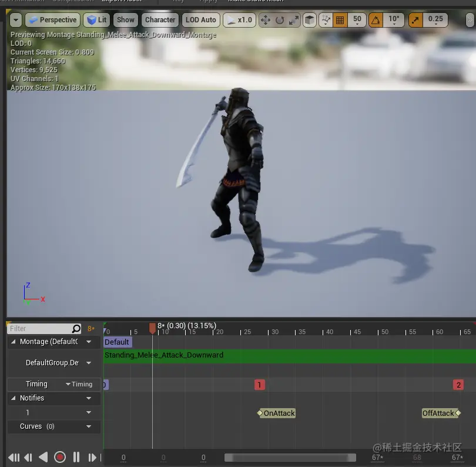This screenshot has width=476, height=467.
Task: Select the OffAttack notify
Action: coord(441,413)
